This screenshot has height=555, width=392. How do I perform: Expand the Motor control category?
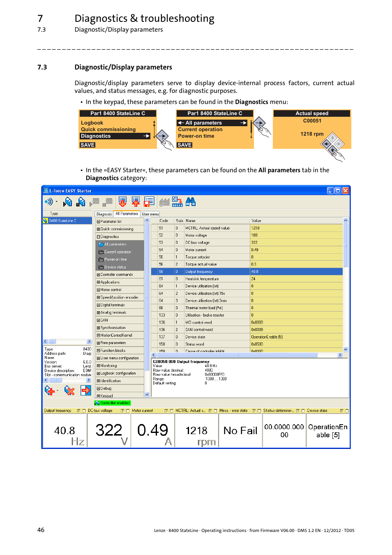[98, 290]
